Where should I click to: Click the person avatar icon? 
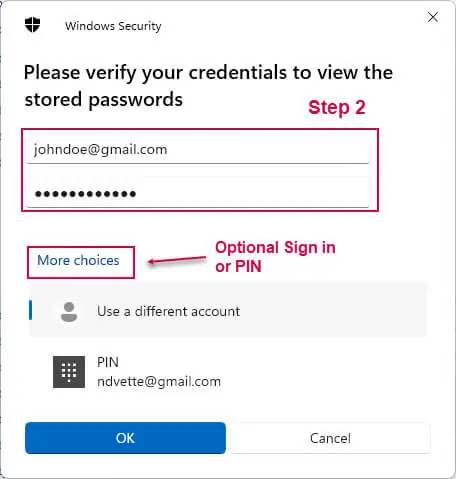tap(69, 312)
